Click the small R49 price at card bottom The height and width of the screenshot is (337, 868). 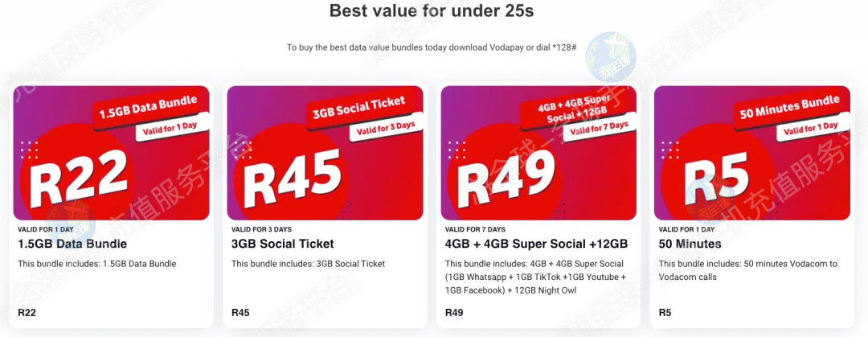tap(454, 313)
